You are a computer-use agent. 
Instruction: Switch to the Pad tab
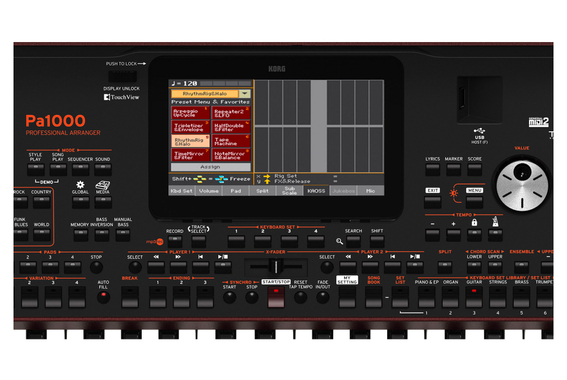(236, 191)
